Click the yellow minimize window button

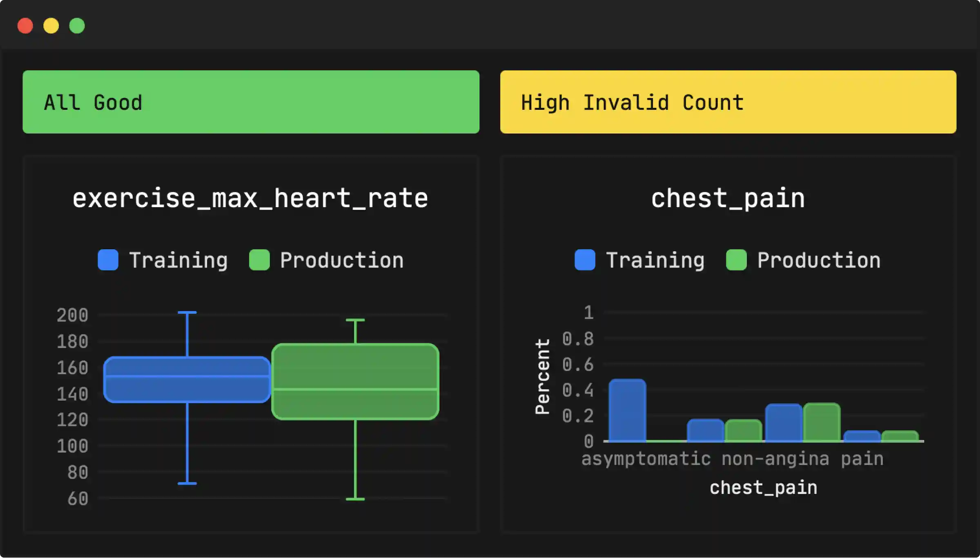coord(51,26)
